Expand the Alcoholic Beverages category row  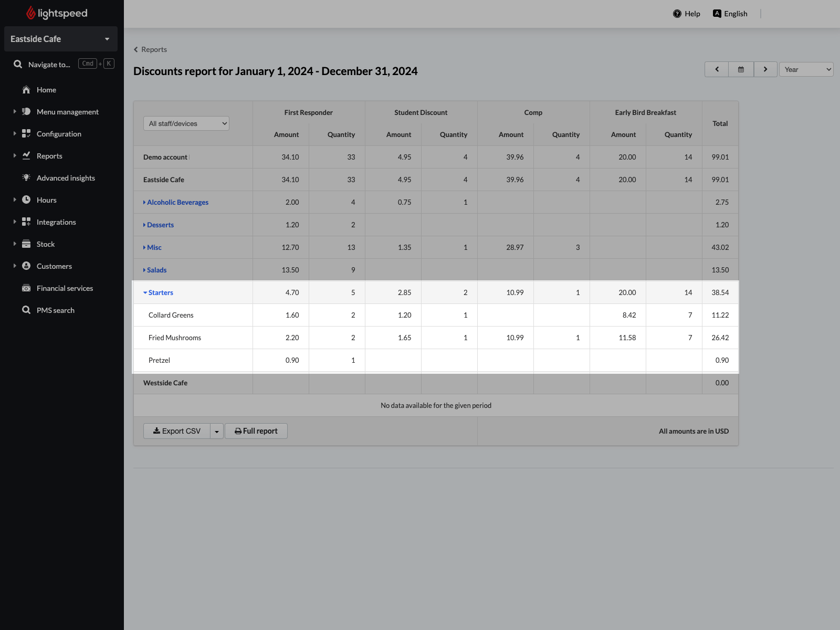(x=176, y=202)
